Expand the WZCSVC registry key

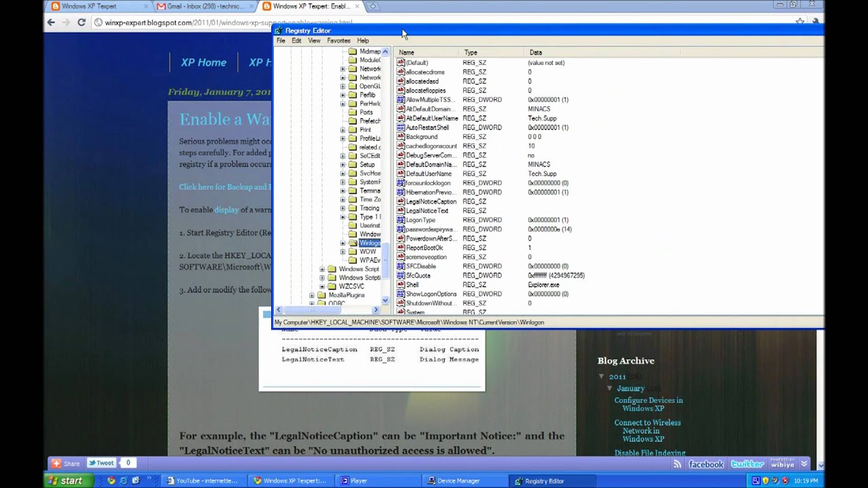click(322, 286)
